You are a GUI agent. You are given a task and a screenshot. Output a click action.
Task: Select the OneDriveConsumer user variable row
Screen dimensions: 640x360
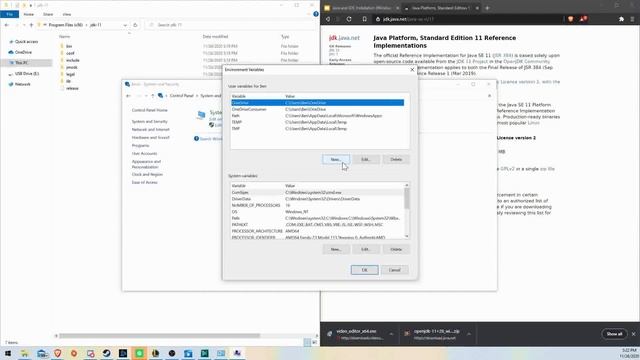pyautogui.click(x=318, y=109)
